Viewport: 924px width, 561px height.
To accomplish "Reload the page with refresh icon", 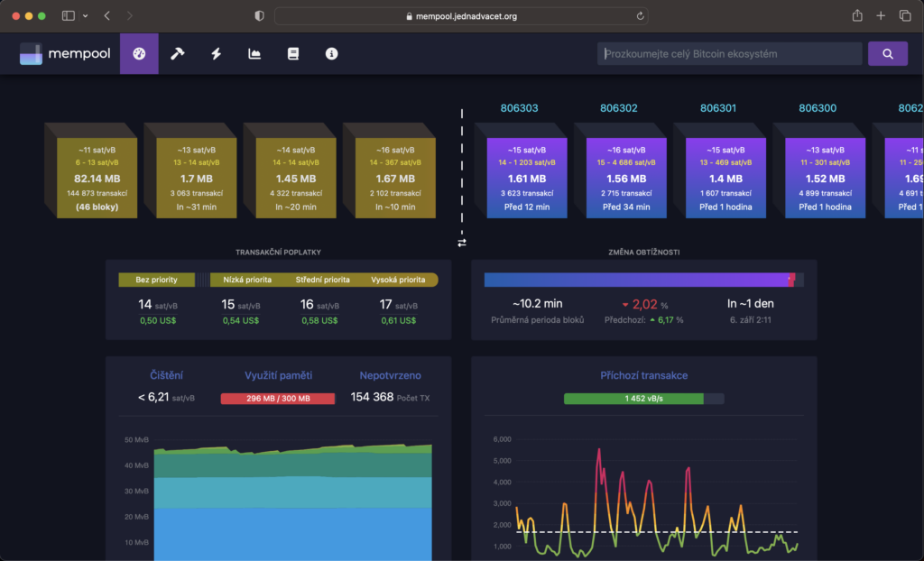I will pyautogui.click(x=640, y=16).
